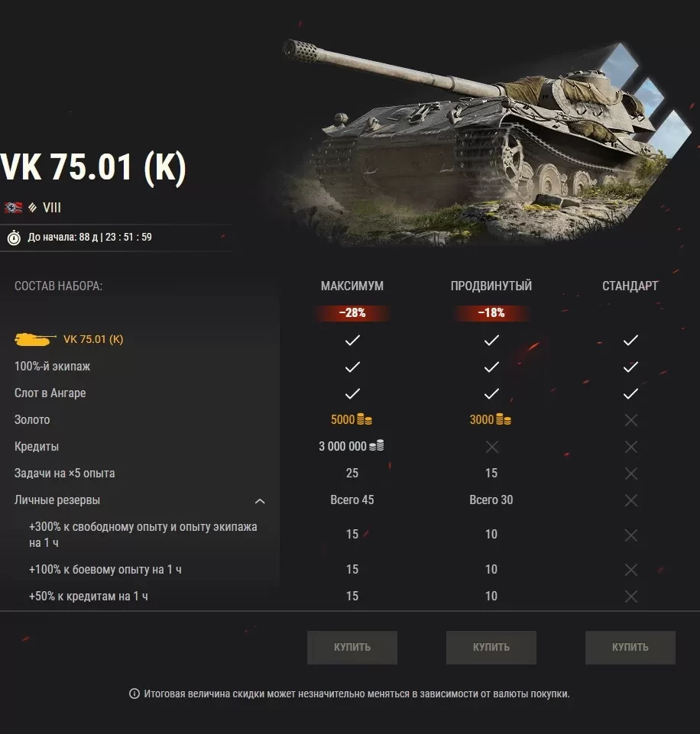
Task: Click the yellow VK 75.01 (K) tank silhouette
Action: pos(34,339)
